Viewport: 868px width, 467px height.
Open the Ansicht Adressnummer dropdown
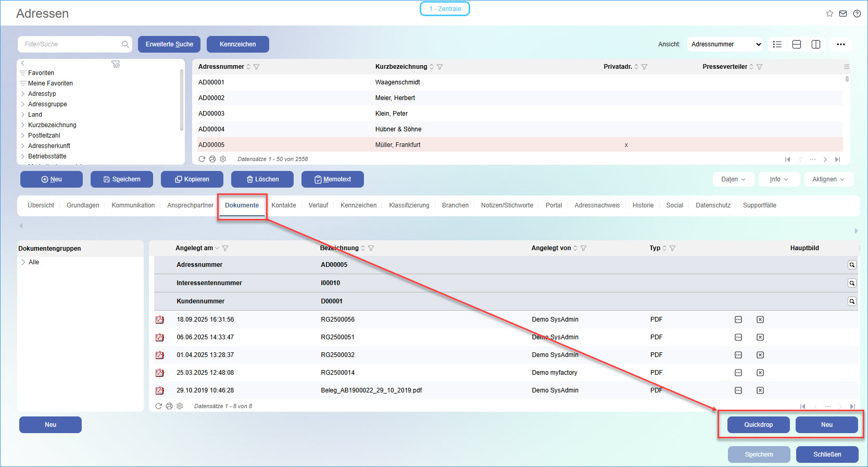725,44
